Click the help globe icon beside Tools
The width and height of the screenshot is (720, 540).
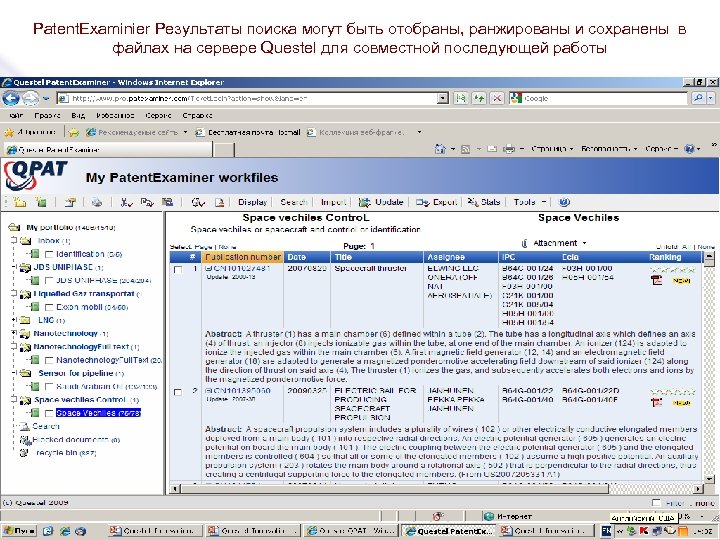pos(565,202)
